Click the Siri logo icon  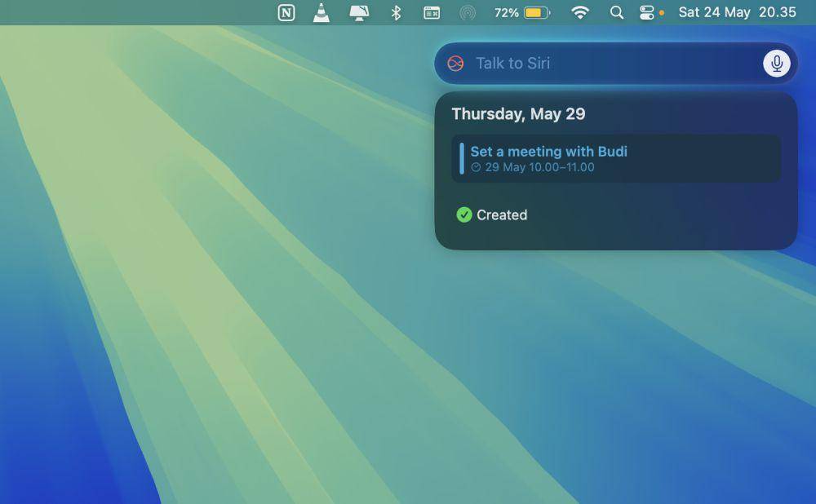(455, 64)
